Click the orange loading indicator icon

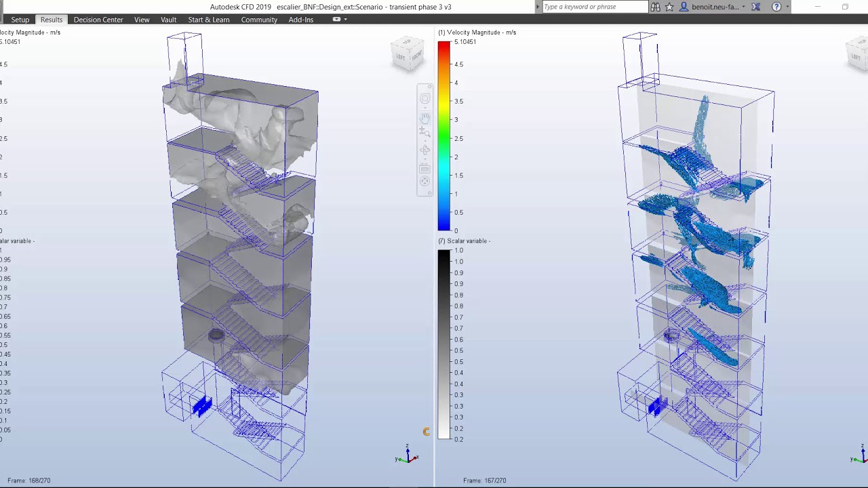tap(426, 432)
